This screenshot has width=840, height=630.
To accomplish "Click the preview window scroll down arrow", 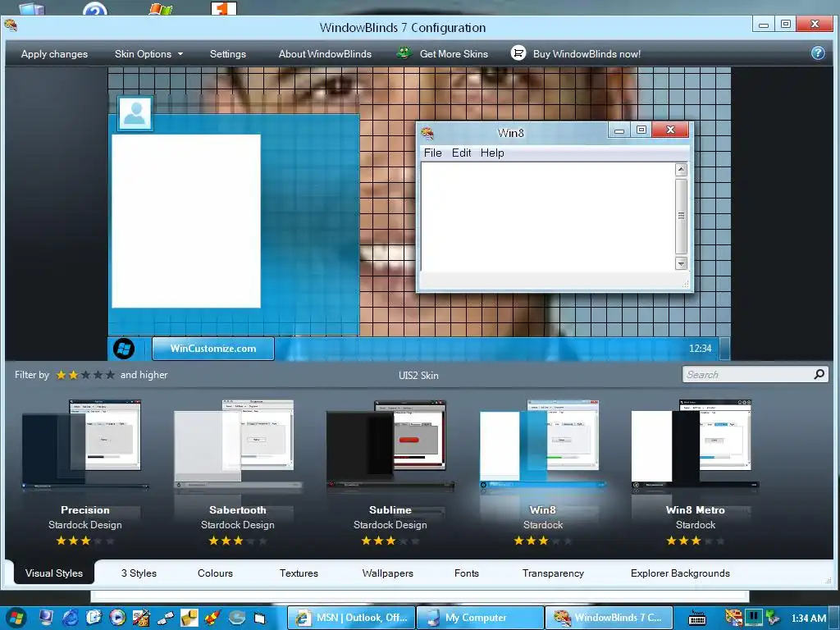I will (x=681, y=263).
